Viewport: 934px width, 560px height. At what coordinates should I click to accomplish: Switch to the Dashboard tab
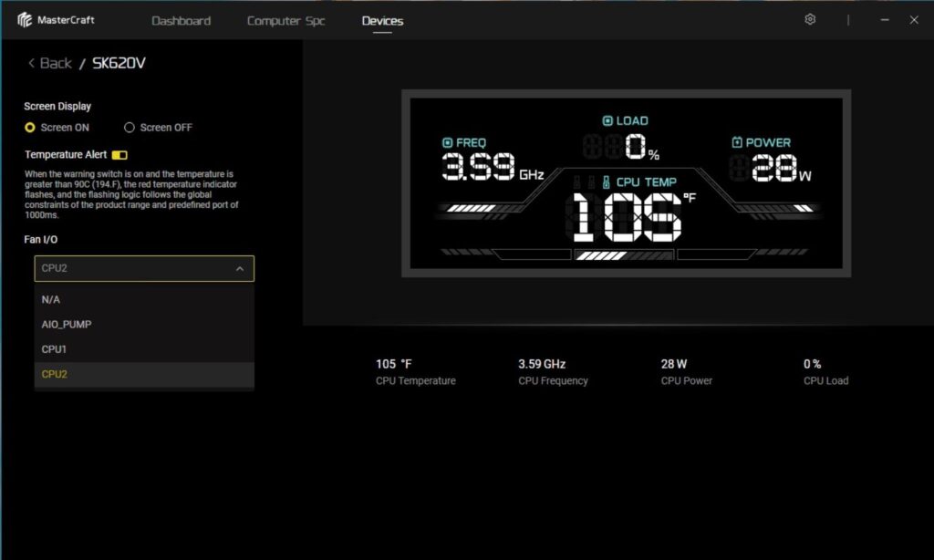(x=182, y=21)
